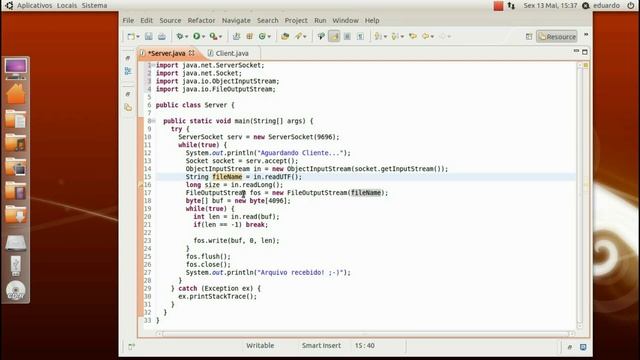Viewport: 640px width, 360px height.
Task: Toggle Mark Occurrences highlighted button
Action: click(334, 36)
